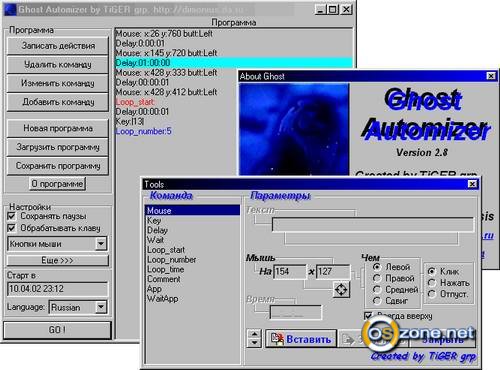Open the Кнопки мыши dropdown
500x370 pixels.
tap(101, 244)
